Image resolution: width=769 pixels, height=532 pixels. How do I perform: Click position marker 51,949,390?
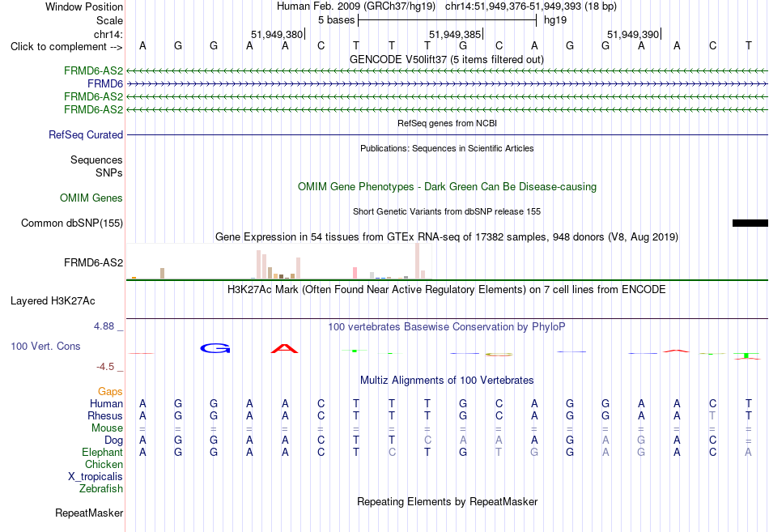(633, 34)
